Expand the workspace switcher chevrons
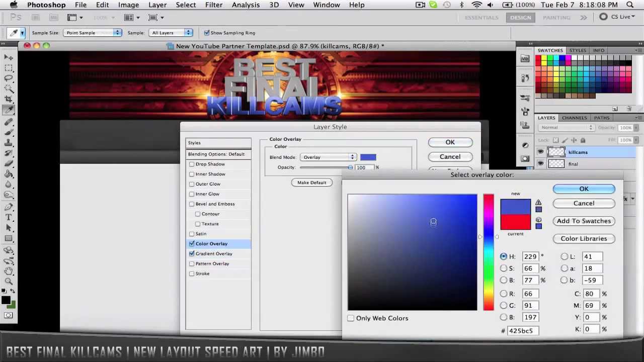This screenshot has width=644, height=362. 583,17
